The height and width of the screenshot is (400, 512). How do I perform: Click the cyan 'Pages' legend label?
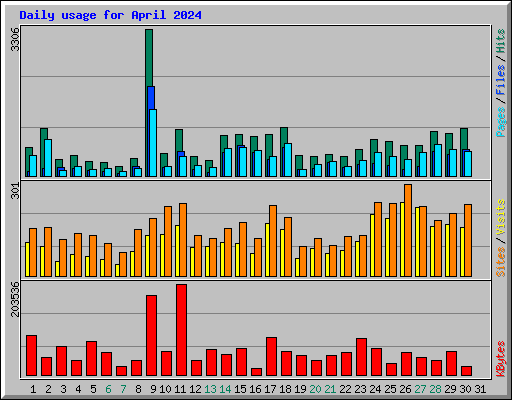(501, 122)
